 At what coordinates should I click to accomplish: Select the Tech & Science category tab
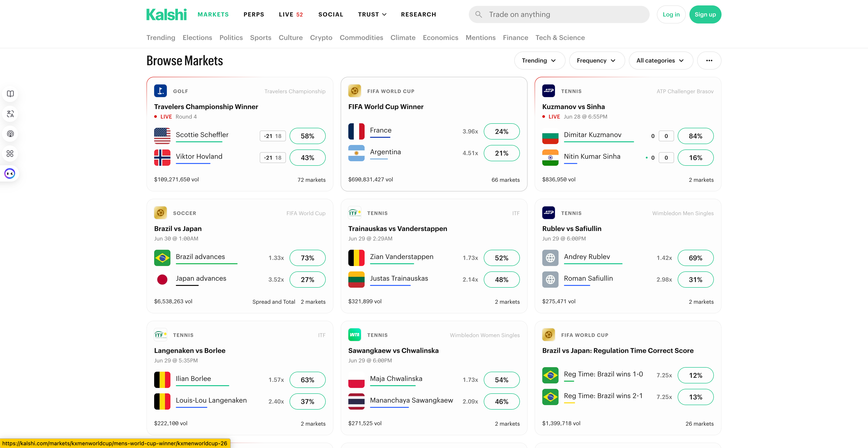[x=560, y=38]
